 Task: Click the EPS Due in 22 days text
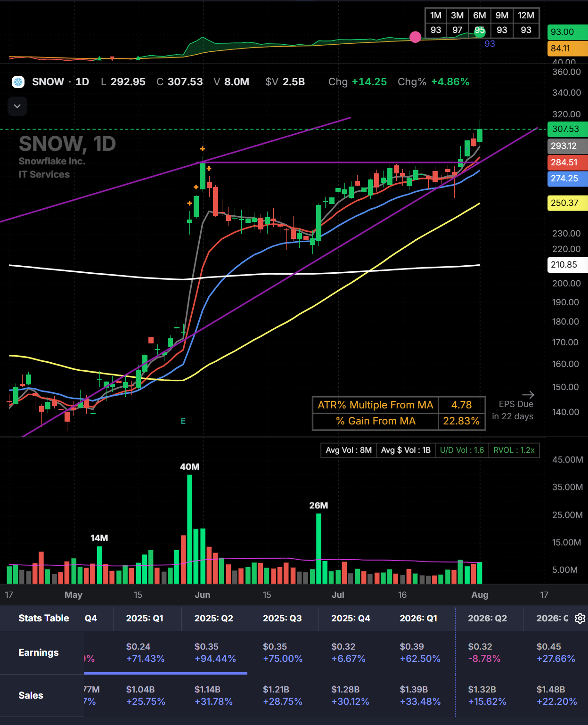coord(513,410)
